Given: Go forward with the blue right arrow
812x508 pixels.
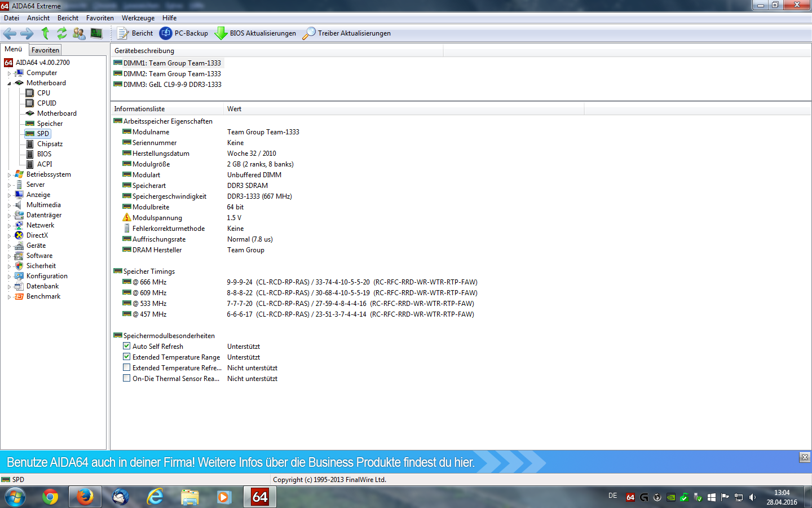Looking at the screenshot, I should pos(27,33).
